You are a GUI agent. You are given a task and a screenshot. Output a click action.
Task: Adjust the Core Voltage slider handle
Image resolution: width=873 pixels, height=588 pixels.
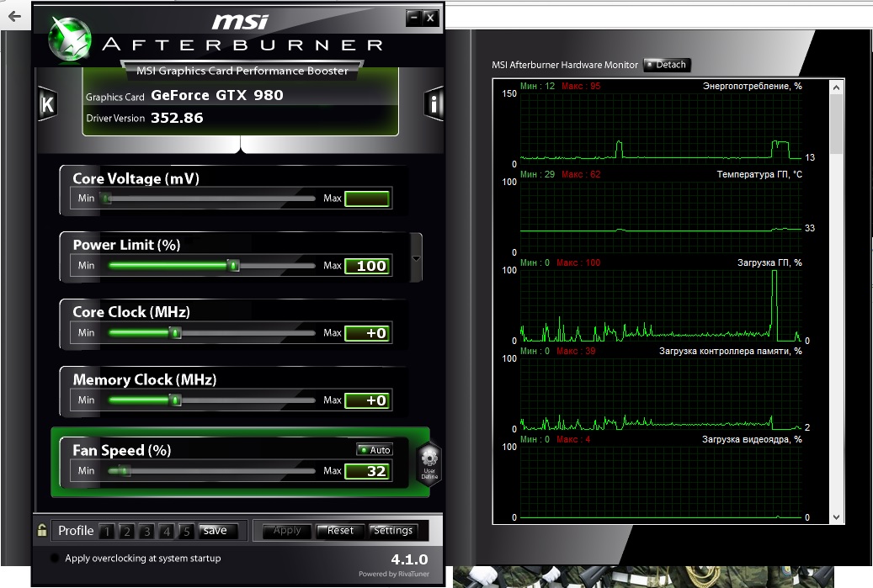click(x=105, y=198)
